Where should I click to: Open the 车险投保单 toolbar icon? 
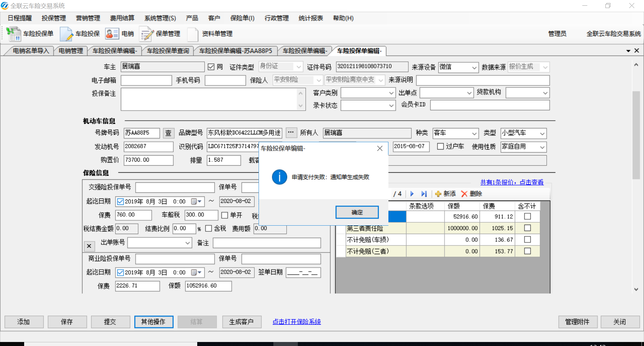[x=14, y=34]
